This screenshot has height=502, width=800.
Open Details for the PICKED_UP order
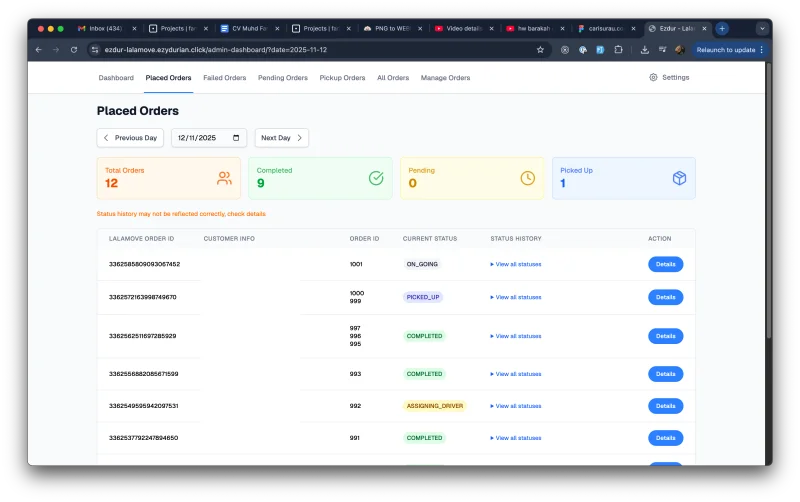coord(665,297)
